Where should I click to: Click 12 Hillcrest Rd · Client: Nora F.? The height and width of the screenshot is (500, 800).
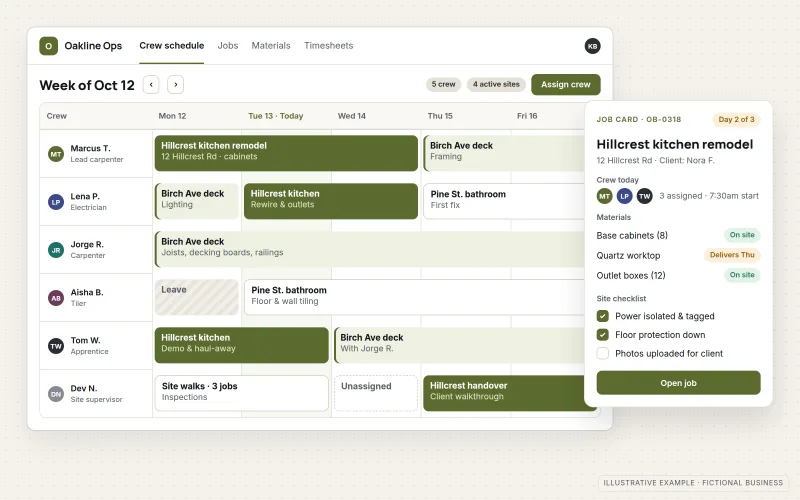click(x=656, y=160)
